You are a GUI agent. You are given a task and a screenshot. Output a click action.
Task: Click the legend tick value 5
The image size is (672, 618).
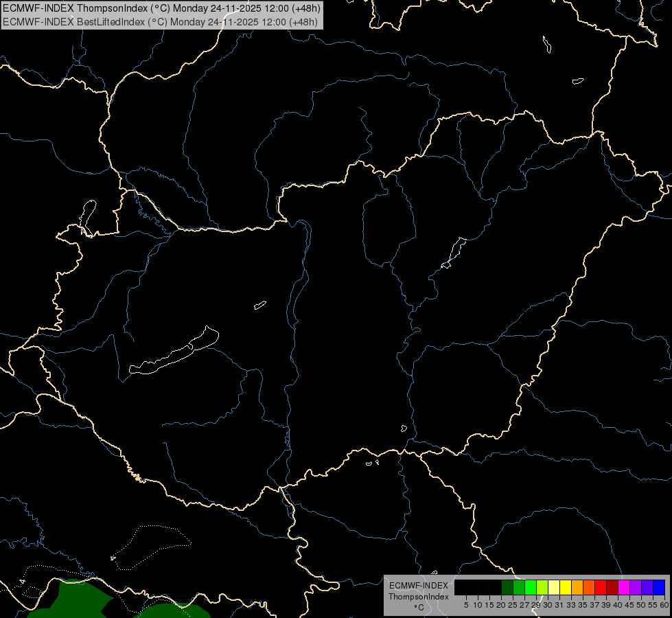tap(466, 605)
